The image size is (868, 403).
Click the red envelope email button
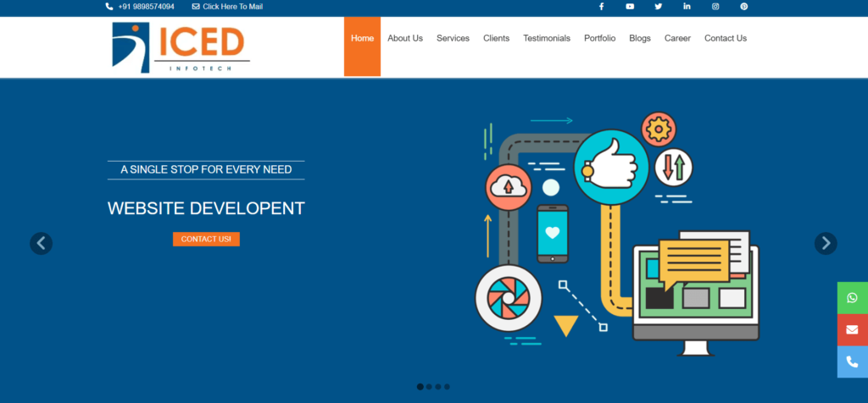[852, 329]
